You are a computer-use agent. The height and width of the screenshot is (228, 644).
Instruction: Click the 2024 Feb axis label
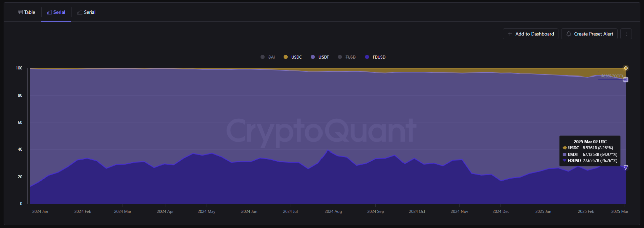coord(83,211)
